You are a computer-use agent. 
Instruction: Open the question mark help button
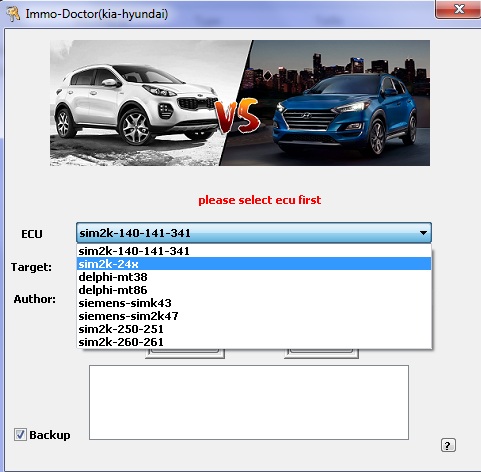pyautogui.click(x=448, y=445)
